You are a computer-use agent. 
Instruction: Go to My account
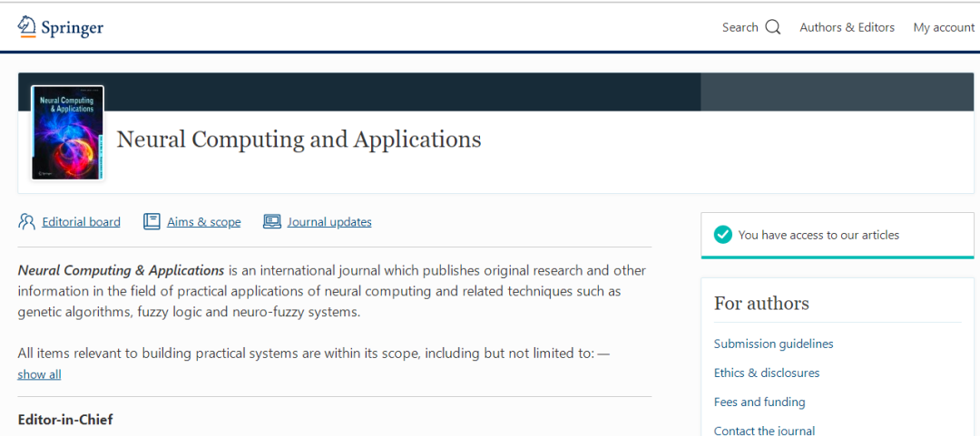pyautogui.click(x=944, y=27)
